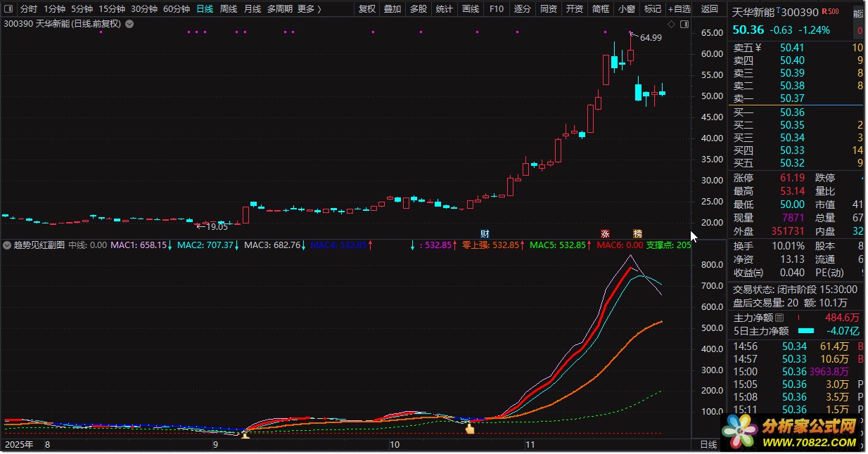Click the 5日主力净额 cyan bar
868x454 pixels.
point(806,330)
